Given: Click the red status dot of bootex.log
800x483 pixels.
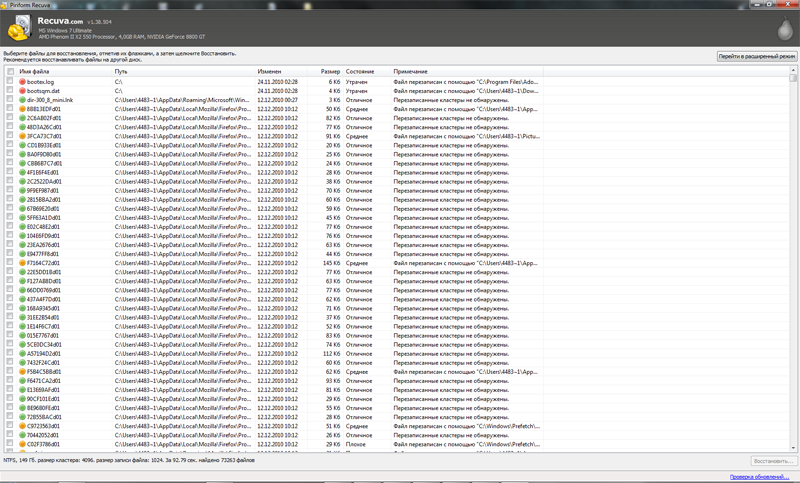Looking at the screenshot, I should tap(22, 82).
